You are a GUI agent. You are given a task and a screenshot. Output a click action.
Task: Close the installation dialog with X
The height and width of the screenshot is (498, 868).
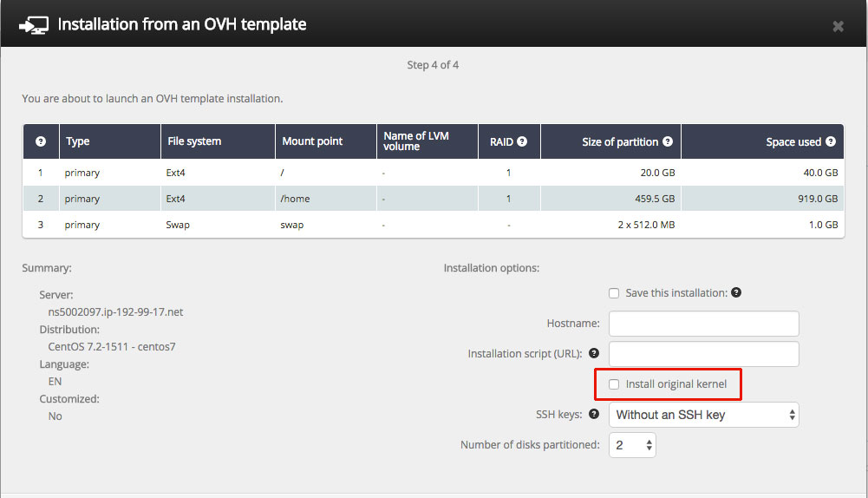pyautogui.click(x=839, y=26)
